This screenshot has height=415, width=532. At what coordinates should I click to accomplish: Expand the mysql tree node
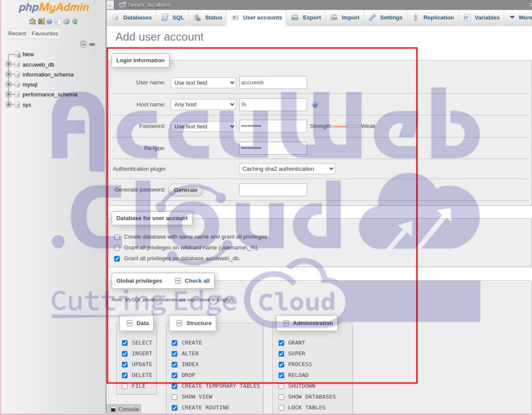[x=8, y=84]
